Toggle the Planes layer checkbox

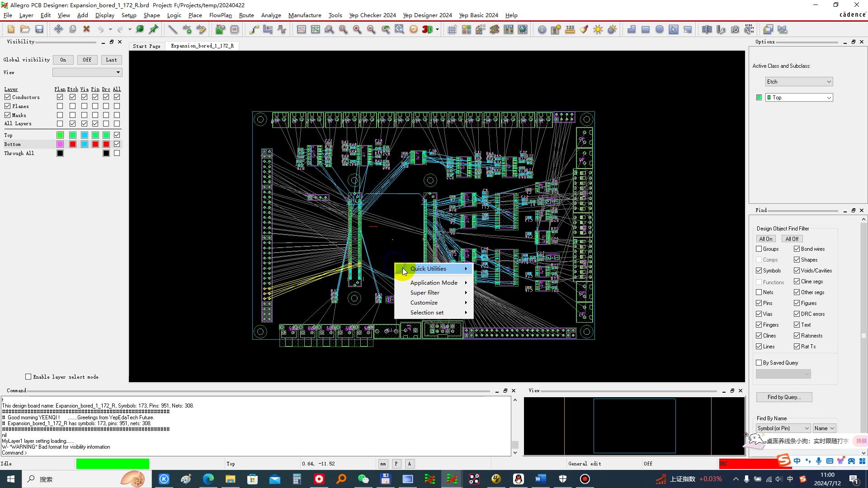tap(8, 106)
